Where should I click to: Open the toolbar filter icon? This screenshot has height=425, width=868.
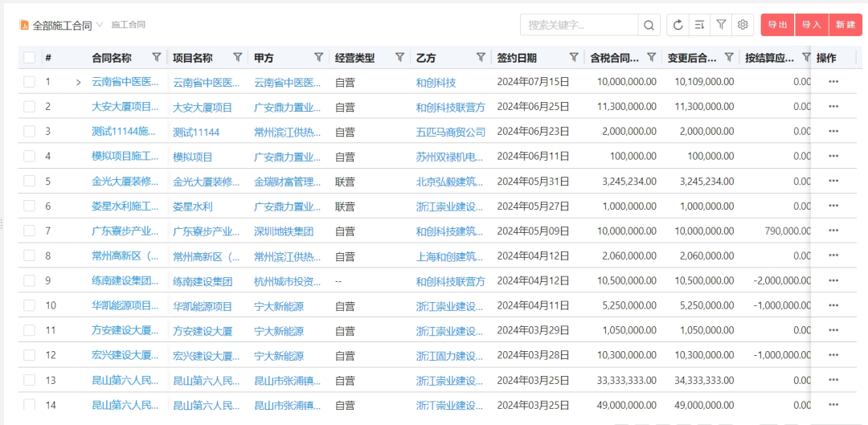(721, 25)
